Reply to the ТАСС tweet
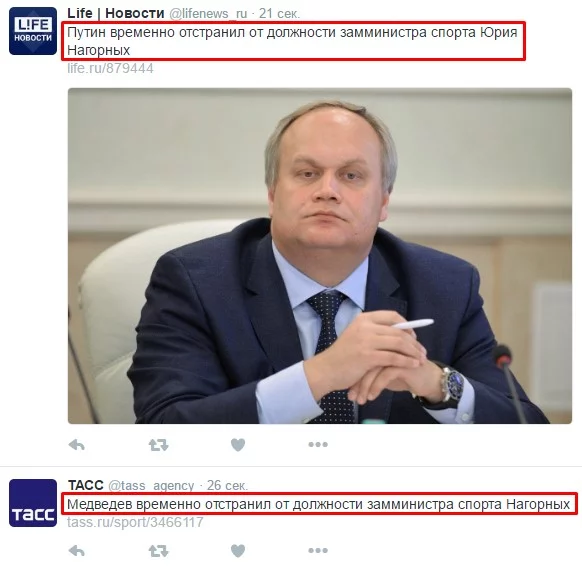Image resolution: width=582 pixels, height=570 pixels. 77,551
